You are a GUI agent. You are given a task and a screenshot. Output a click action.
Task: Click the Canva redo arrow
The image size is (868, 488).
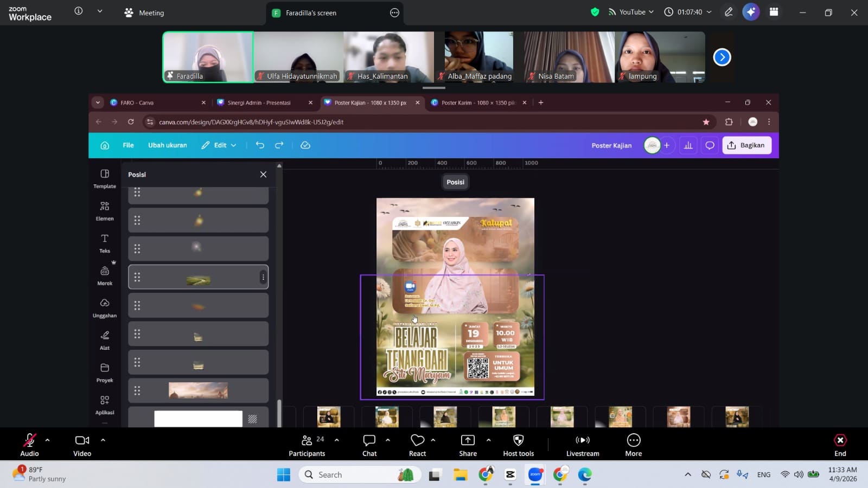click(279, 145)
